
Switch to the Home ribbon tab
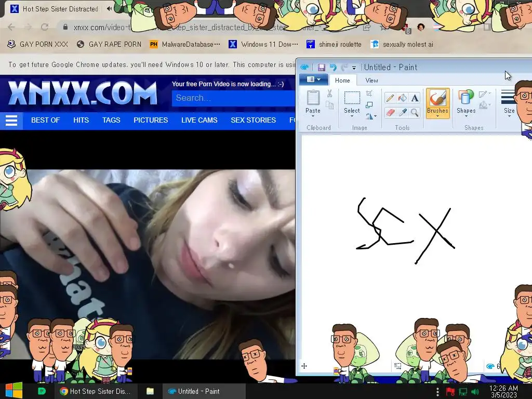(342, 81)
